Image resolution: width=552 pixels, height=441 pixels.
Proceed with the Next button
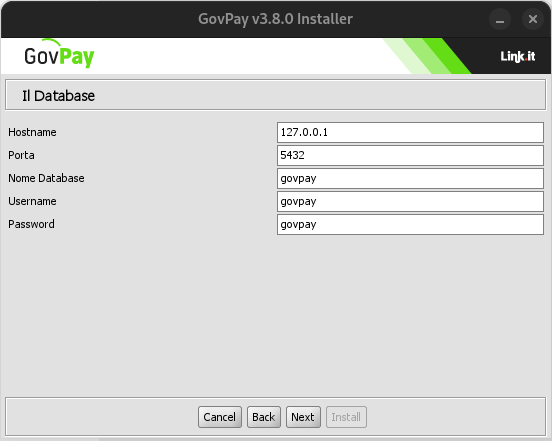303,417
